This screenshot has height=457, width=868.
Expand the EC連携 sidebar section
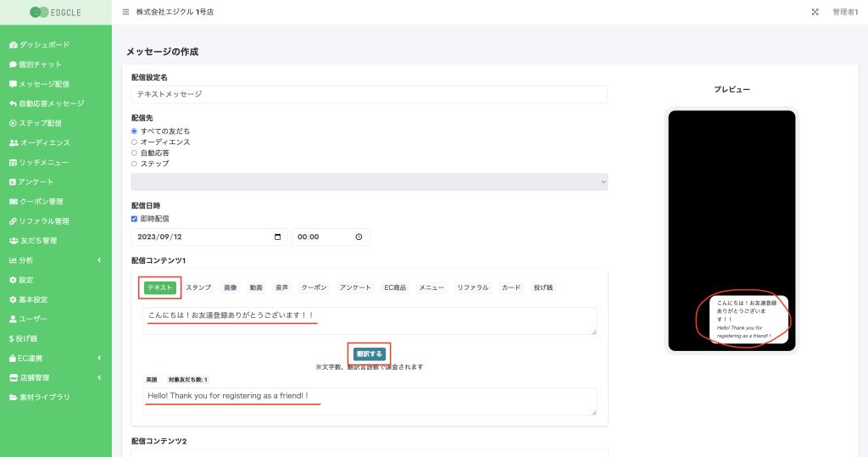56,359
